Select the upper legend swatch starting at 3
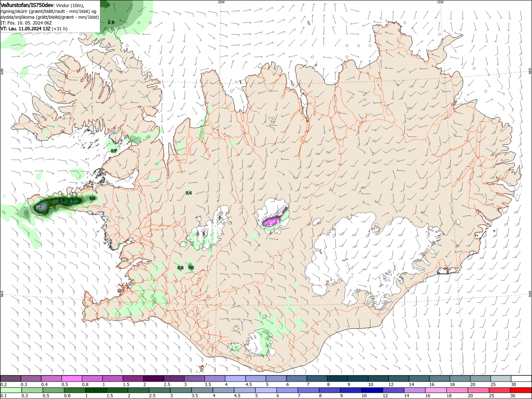532x399 pixels. (x=194, y=378)
